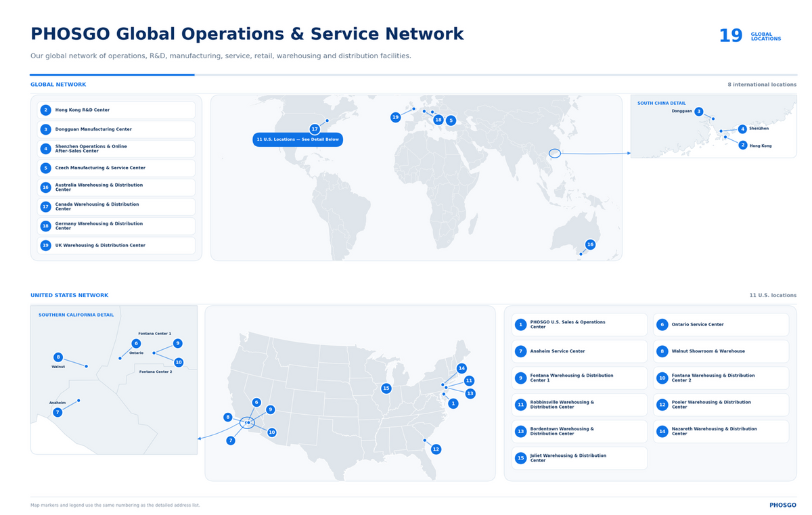Select 'Bordentown Warehousing & Distribution Center' entry
Viewport: 812px width, 515px height.
(579, 432)
